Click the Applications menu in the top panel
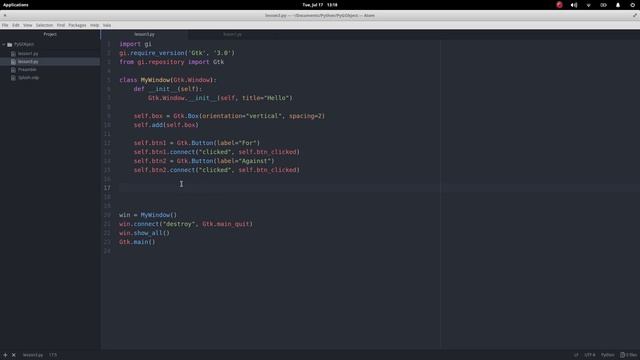 tap(16, 5)
